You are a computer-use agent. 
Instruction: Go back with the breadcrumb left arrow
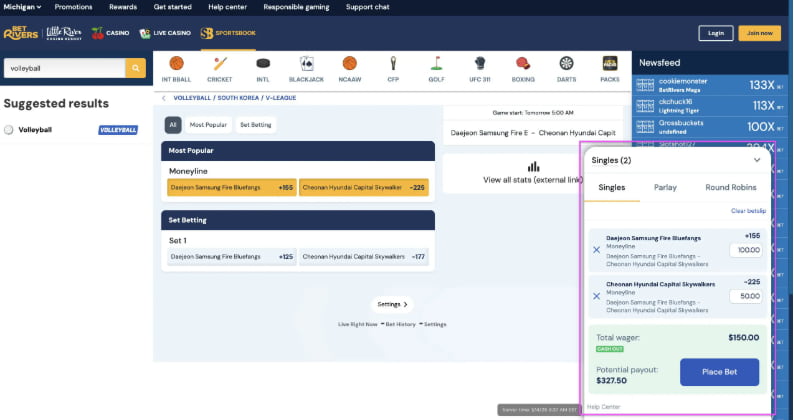click(x=164, y=98)
